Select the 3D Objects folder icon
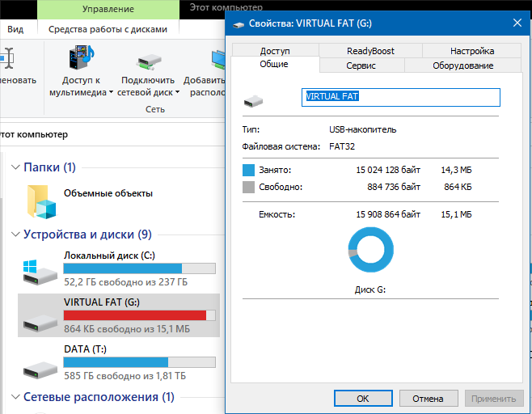Screen dimensions: 532x414 click(41, 201)
